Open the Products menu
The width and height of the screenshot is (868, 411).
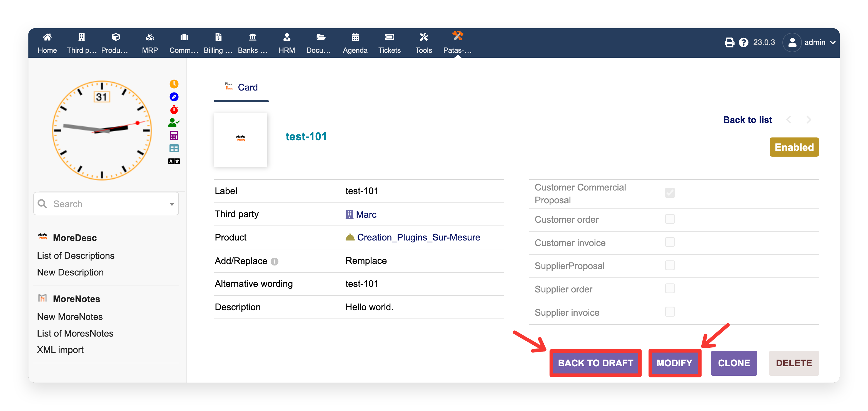tap(116, 43)
